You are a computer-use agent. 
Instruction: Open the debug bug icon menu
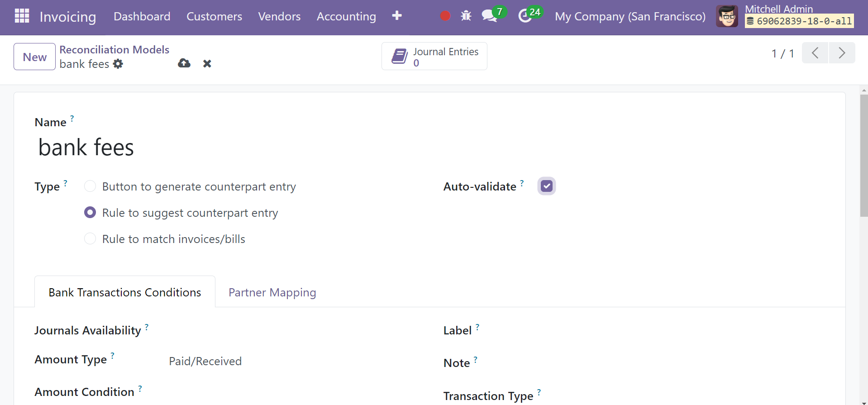[x=466, y=16]
